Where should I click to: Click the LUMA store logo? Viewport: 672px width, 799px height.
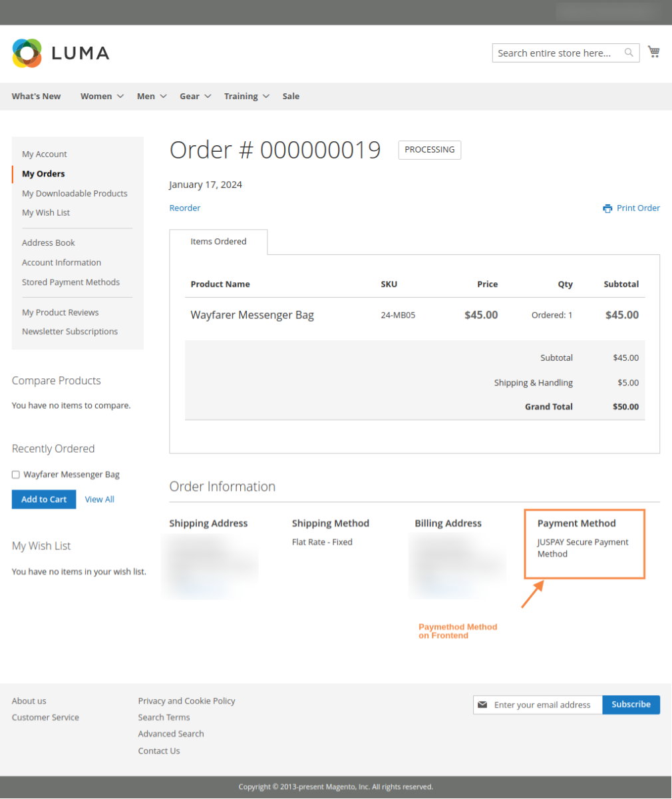pyautogui.click(x=61, y=53)
